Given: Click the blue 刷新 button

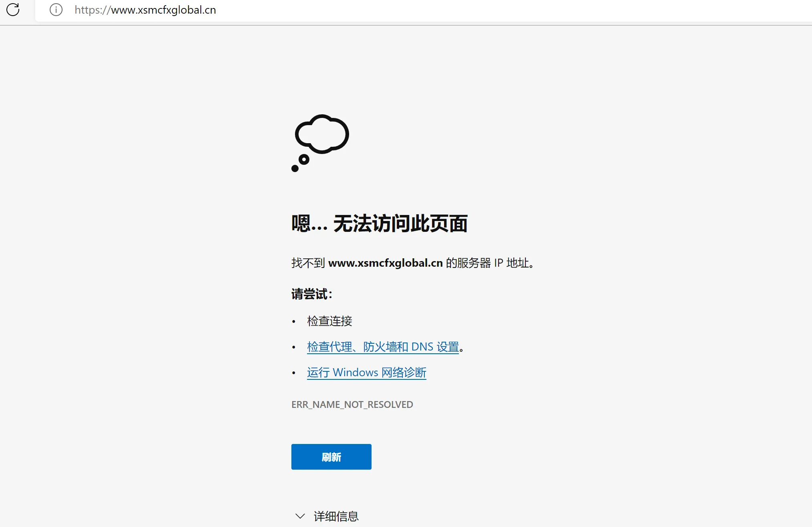Looking at the screenshot, I should [331, 457].
